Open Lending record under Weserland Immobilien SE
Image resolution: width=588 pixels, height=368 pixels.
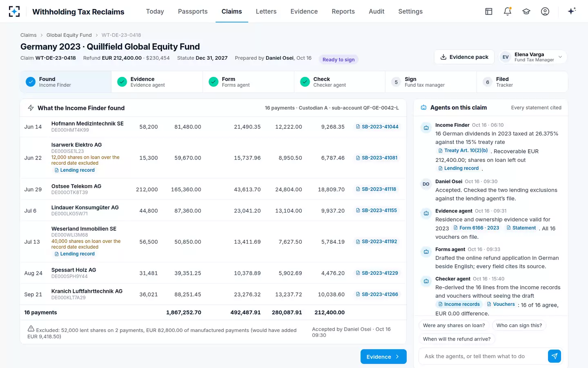pos(74,254)
